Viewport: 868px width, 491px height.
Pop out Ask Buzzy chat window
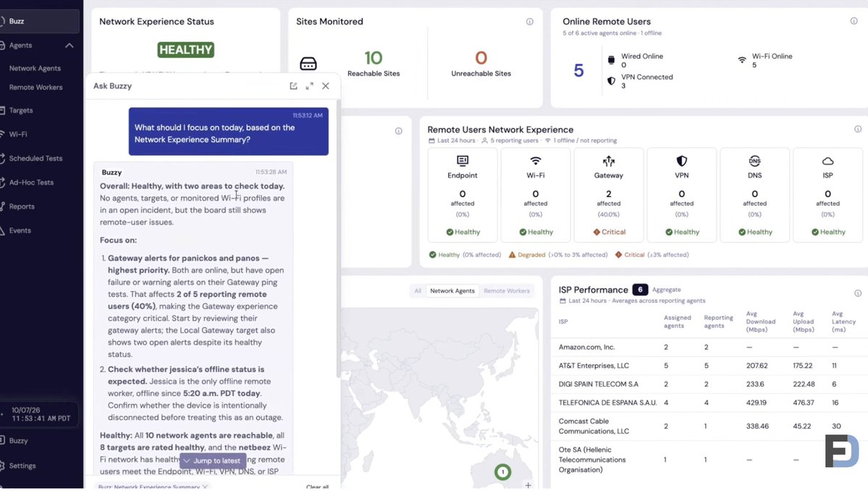293,85
